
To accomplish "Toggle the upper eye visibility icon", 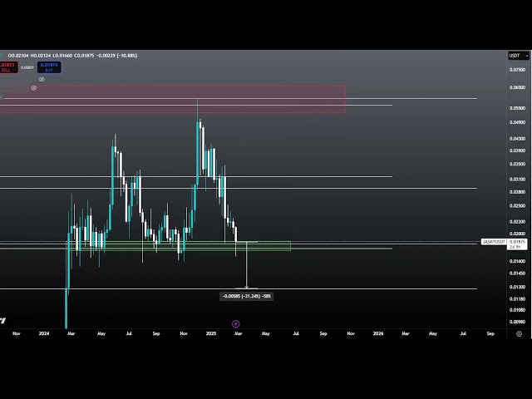I will coord(42,79).
